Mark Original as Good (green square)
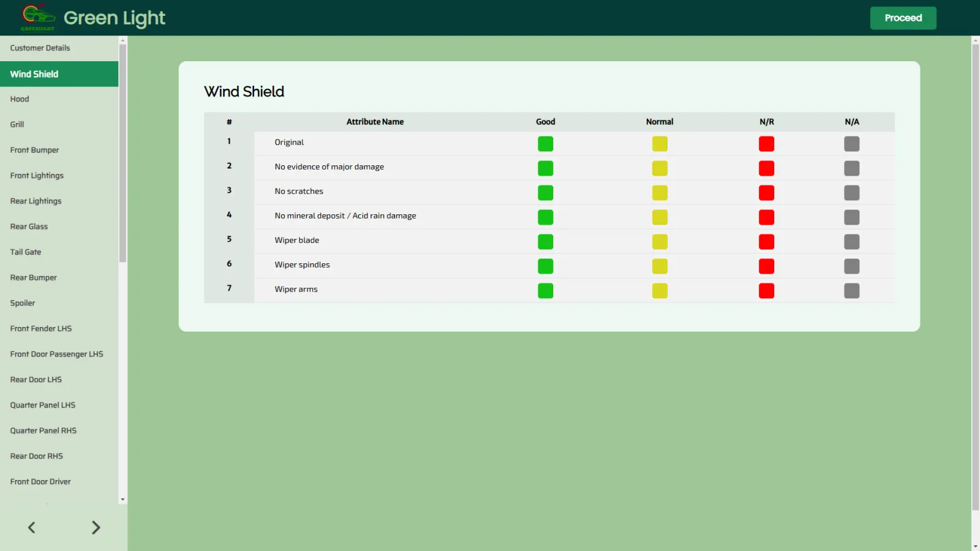This screenshot has width=980, height=551. pos(545,144)
